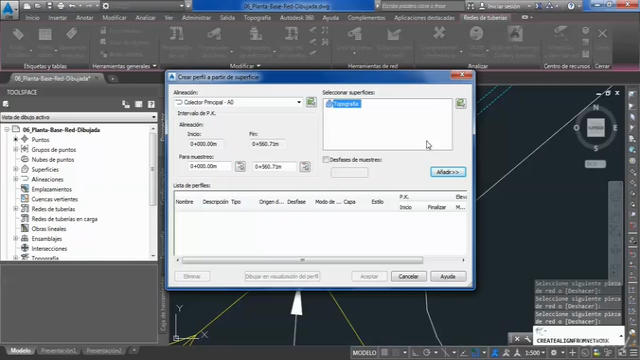This screenshot has height=360, width=640.
Task: Expand the Alineaciones tree node
Action: point(16,179)
